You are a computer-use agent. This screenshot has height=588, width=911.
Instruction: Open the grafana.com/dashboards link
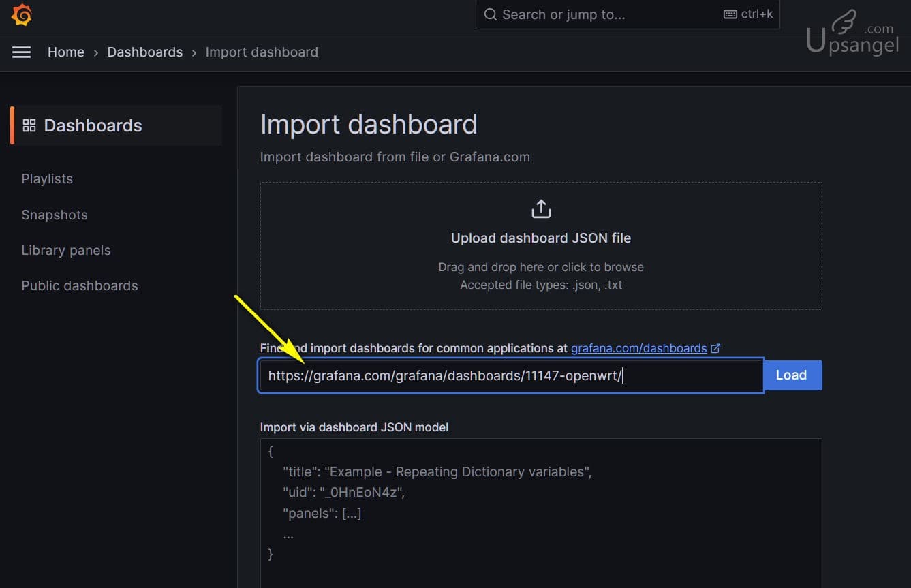[640, 347]
